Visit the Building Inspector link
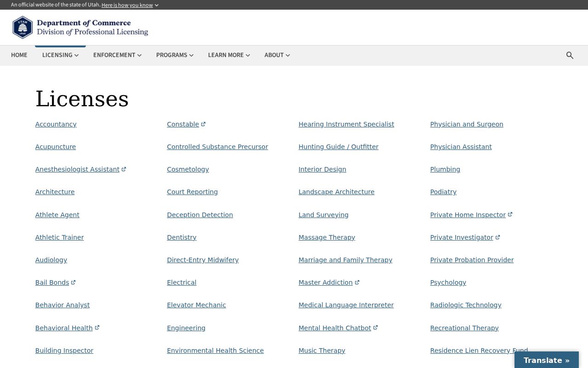588x368 pixels. (64, 351)
